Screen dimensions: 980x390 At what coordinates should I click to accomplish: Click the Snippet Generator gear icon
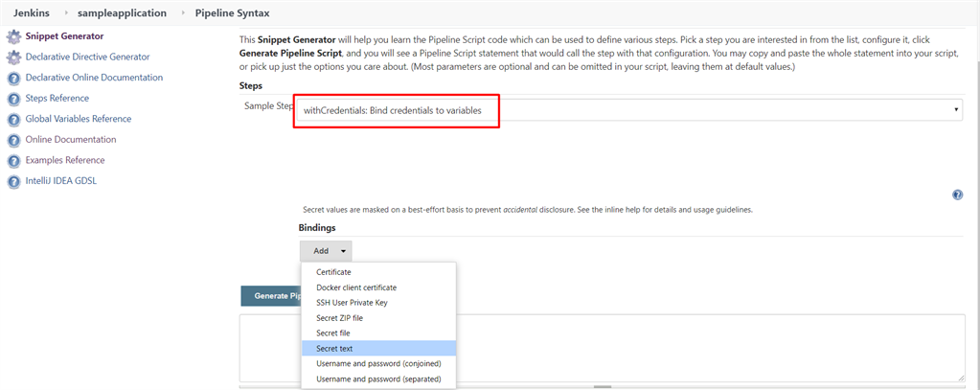tap(13, 36)
